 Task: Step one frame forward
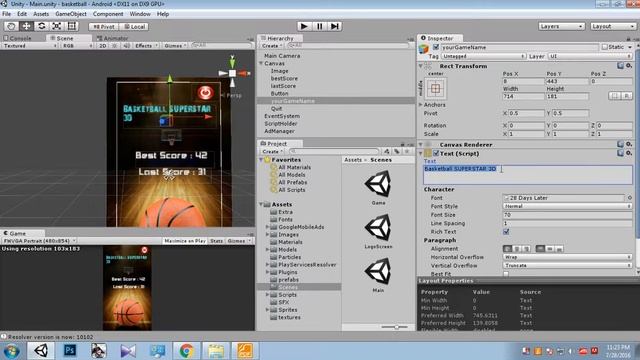[335, 26]
